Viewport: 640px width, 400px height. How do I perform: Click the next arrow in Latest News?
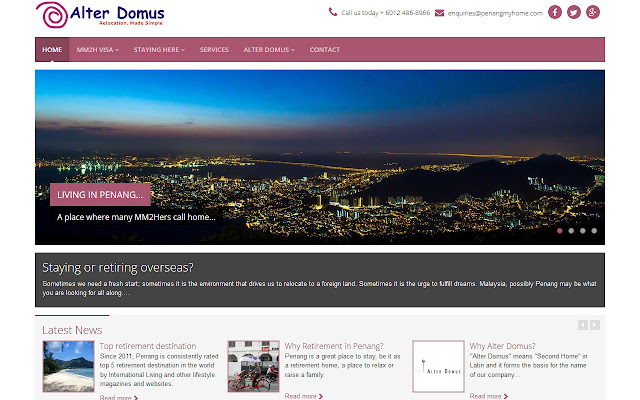tap(595, 325)
